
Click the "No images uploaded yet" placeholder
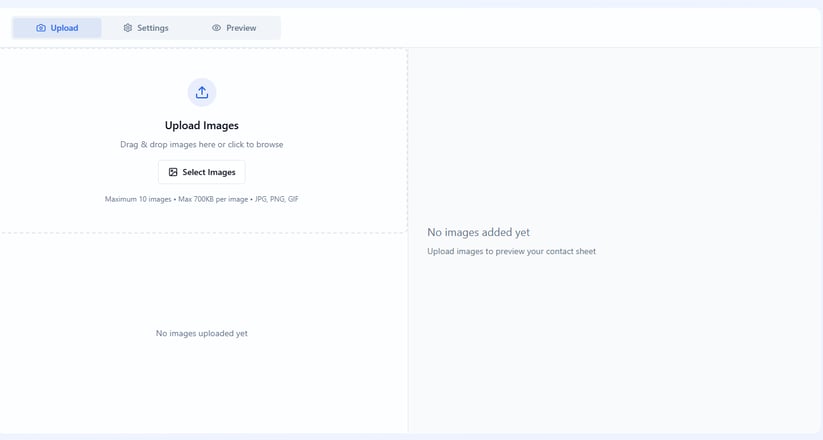[x=202, y=333]
